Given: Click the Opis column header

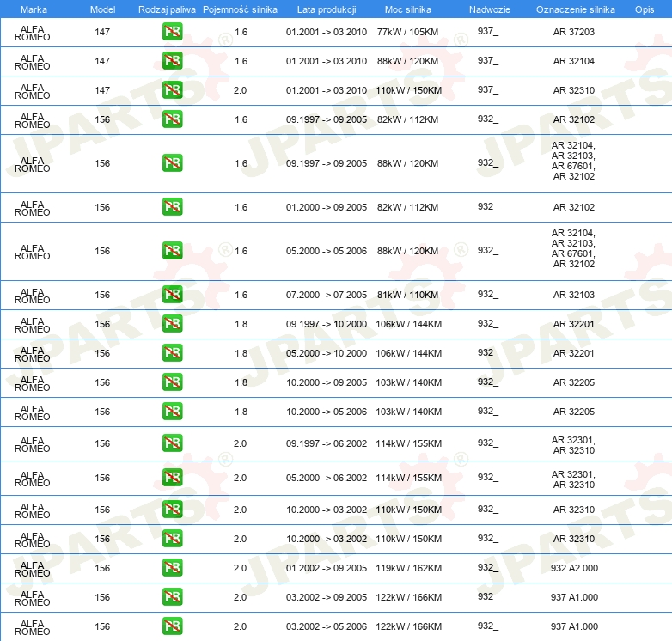Looking at the screenshot, I should tap(644, 9).
